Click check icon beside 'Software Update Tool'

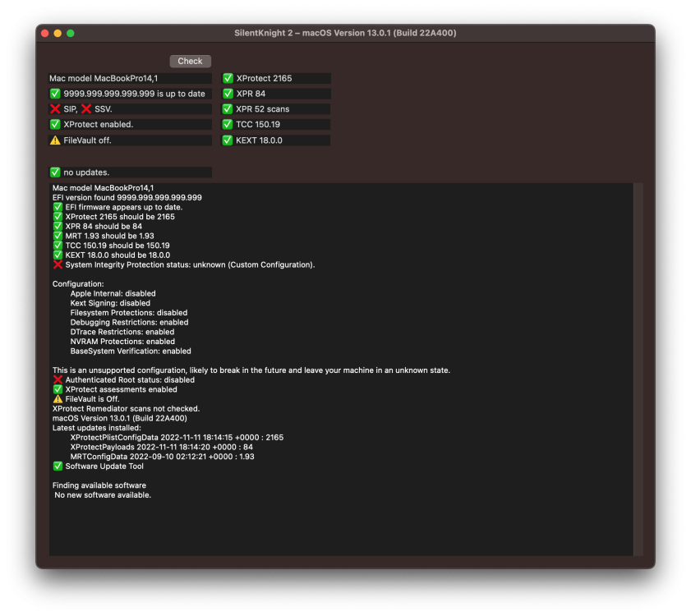[x=58, y=466]
